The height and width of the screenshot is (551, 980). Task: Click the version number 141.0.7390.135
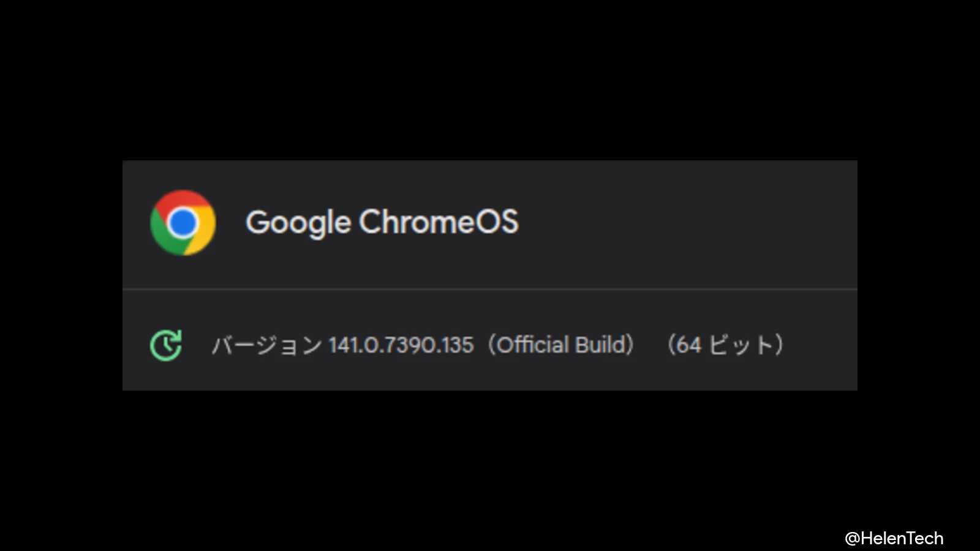pos(401,344)
